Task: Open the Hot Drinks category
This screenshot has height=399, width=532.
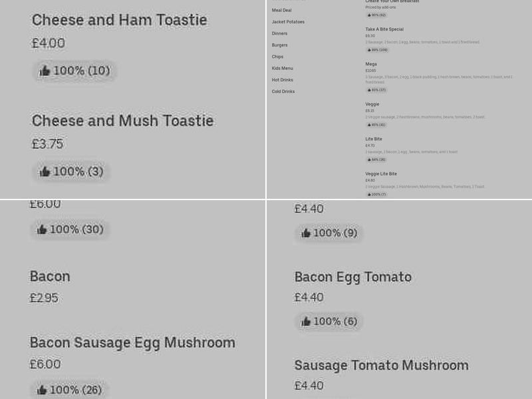Action: 282,80
